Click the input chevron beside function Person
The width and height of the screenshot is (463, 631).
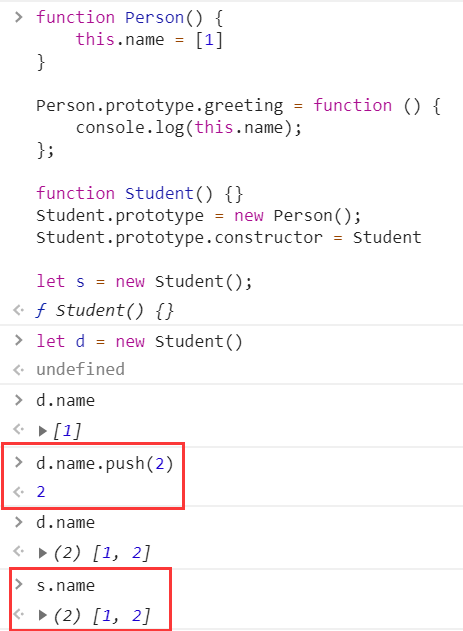19,17
